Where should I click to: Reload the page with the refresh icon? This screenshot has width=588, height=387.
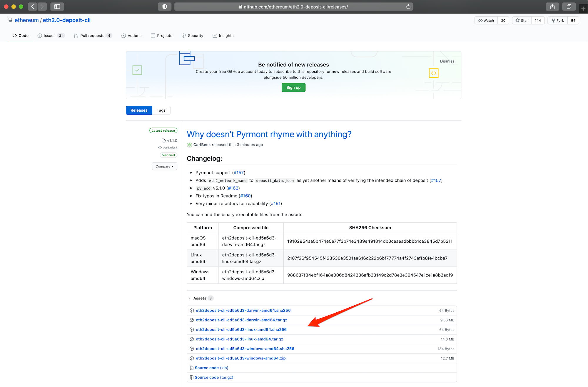pyautogui.click(x=408, y=6)
